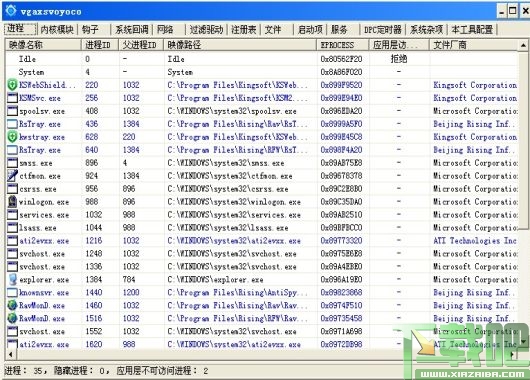Click the lsass.exe path cell

(x=227, y=228)
